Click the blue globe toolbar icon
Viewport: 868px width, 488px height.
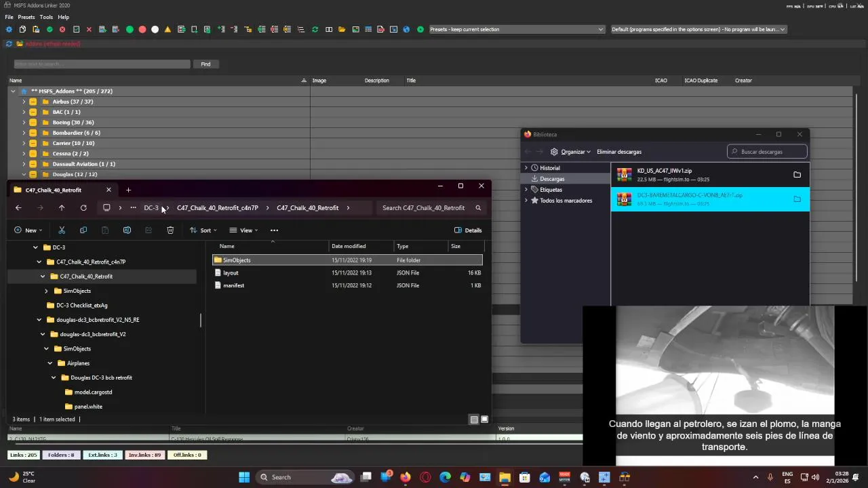[406, 29]
